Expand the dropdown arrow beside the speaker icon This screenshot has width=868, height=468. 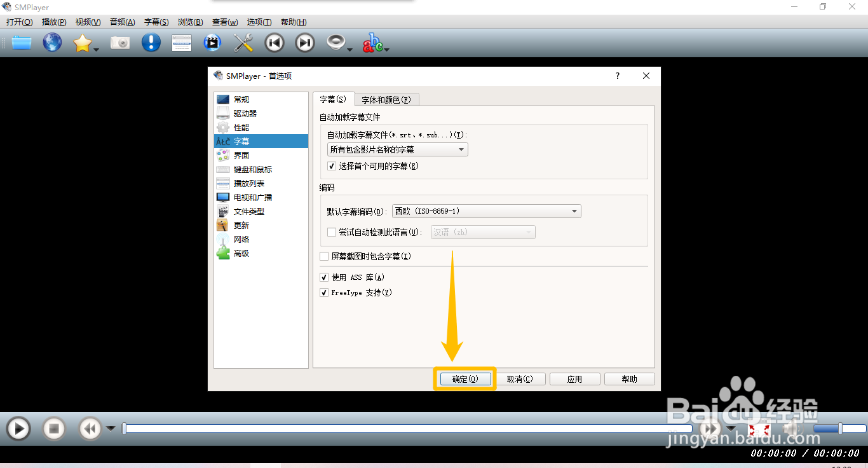coord(349,49)
